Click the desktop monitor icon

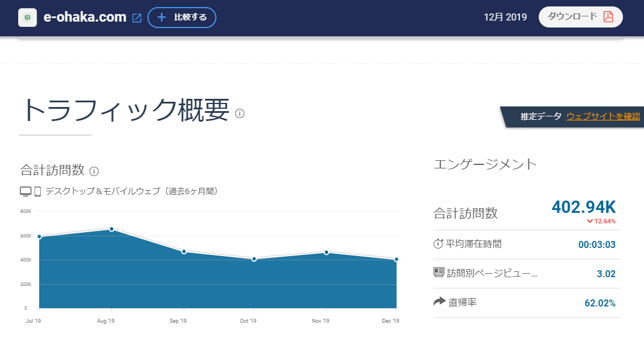click(x=26, y=191)
